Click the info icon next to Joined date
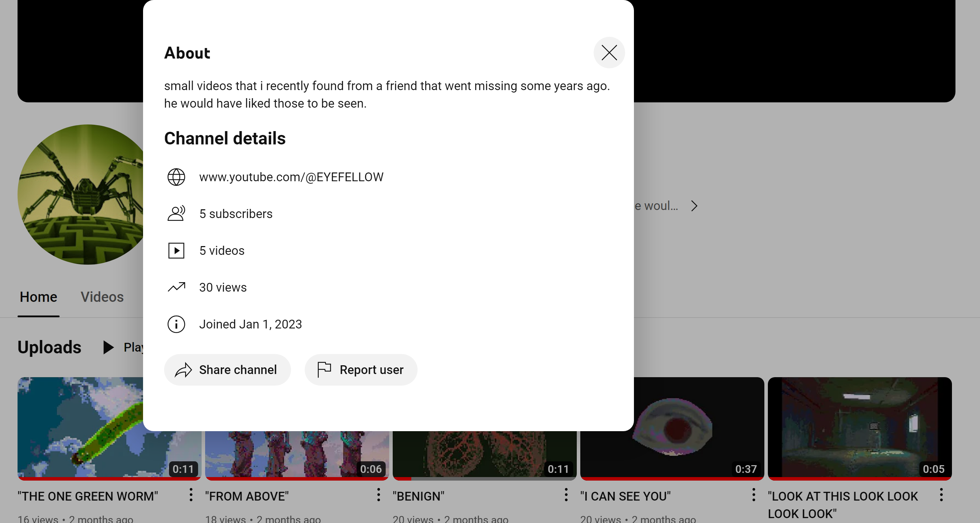 (176, 324)
